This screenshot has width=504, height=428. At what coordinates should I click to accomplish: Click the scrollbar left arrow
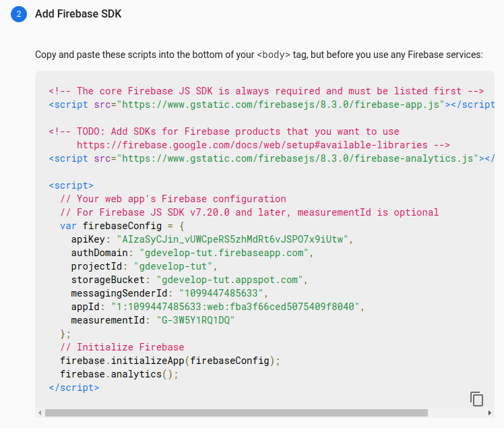coord(40,412)
